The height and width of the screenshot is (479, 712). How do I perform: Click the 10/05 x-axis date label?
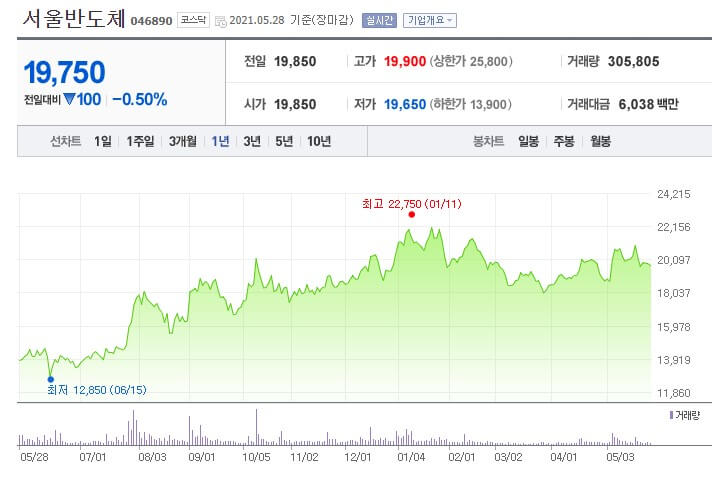click(x=256, y=457)
